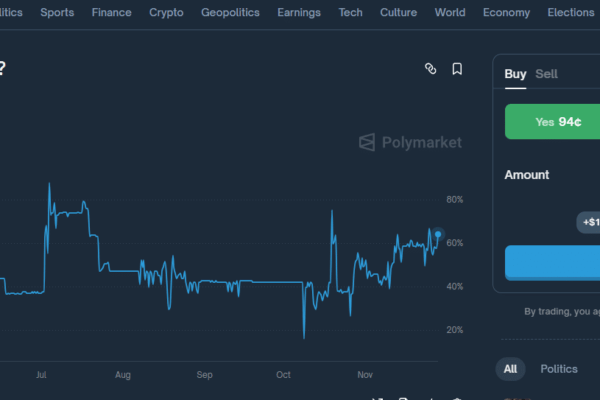The height and width of the screenshot is (400, 600).
Task: Open the Sports category
Action: click(56, 13)
